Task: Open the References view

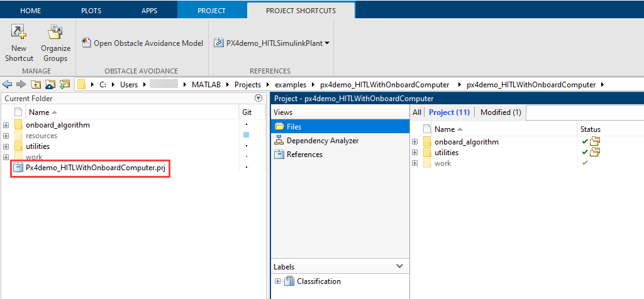Action: (304, 155)
